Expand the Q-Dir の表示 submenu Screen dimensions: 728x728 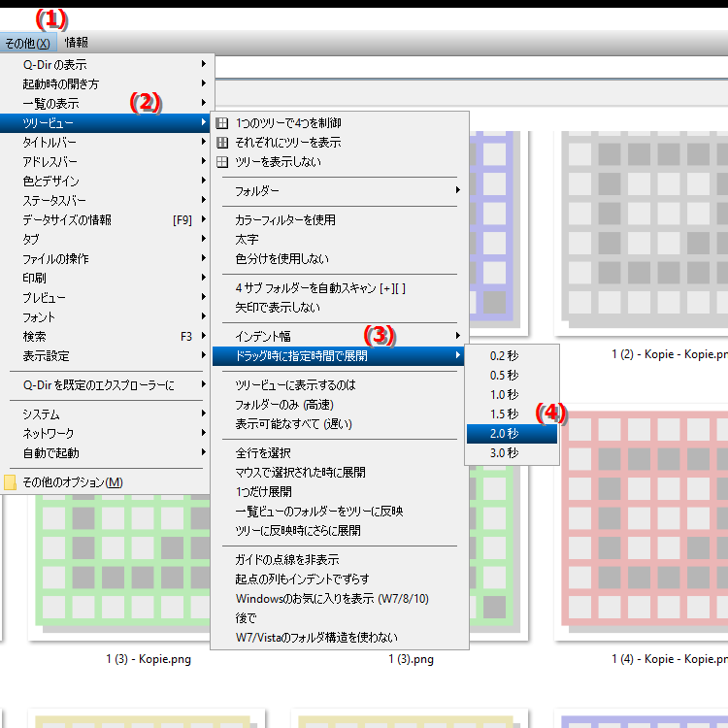[107, 64]
